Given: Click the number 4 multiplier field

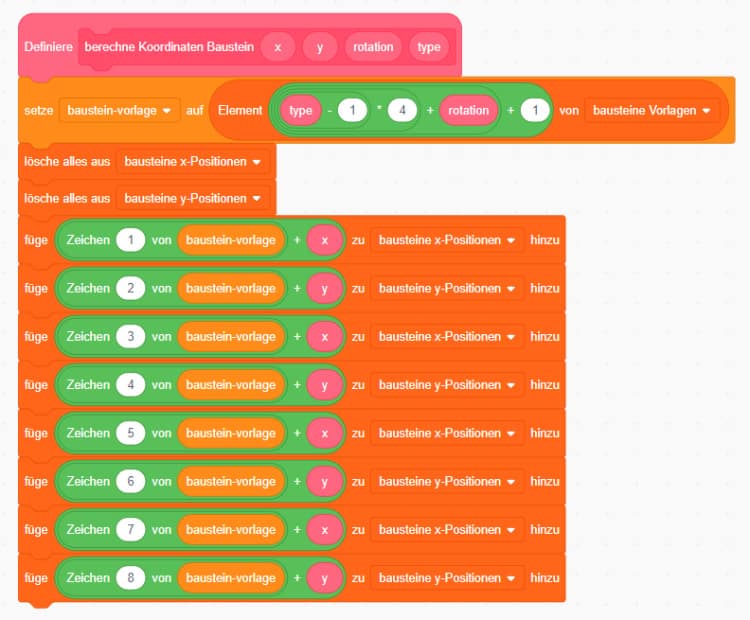Looking at the screenshot, I should [x=402, y=111].
